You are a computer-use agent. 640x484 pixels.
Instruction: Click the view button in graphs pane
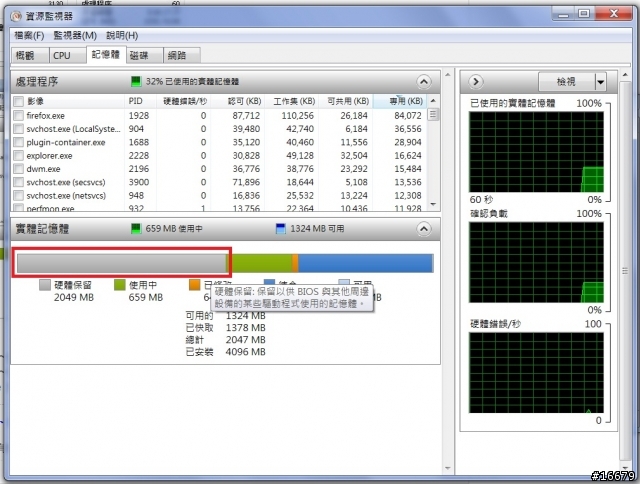pyautogui.click(x=567, y=82)
